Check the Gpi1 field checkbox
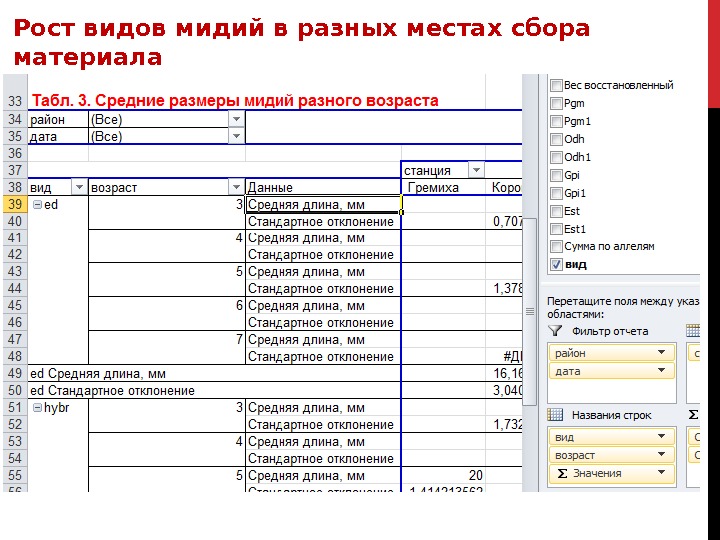720x540 pixels. 556,193
